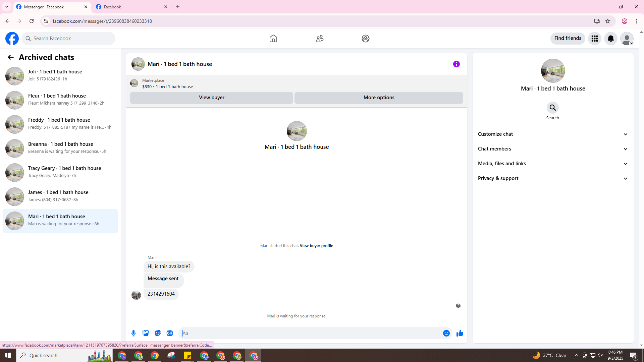Open the notifications bell

point(611,39)
